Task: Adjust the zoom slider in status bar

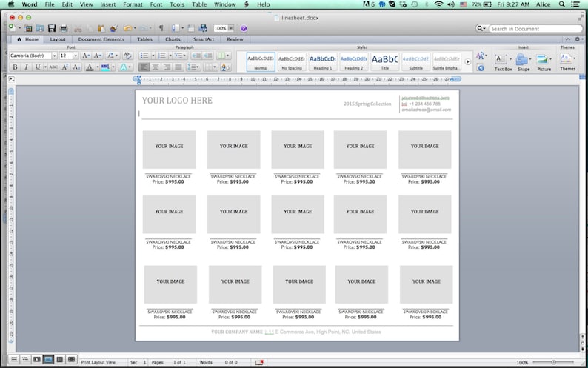Action: pos(553,362)
